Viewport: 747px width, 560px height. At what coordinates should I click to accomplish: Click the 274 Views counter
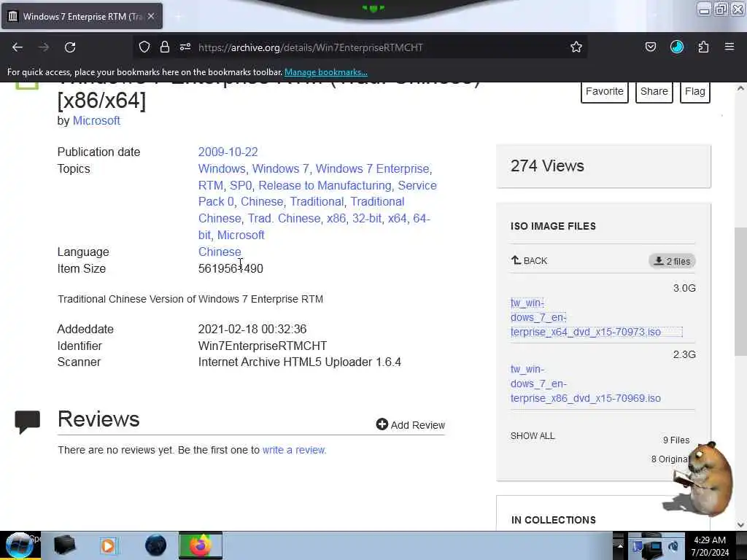(547, 166)
